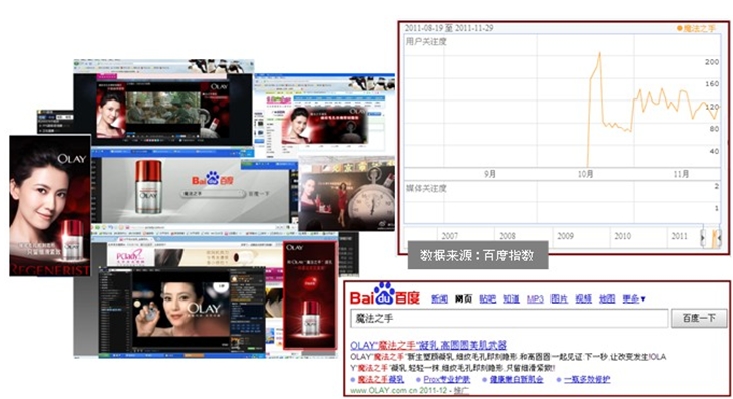Screen dimensions: 733x399
Task: Select the MP3 search tab
Action: [535, 299]
